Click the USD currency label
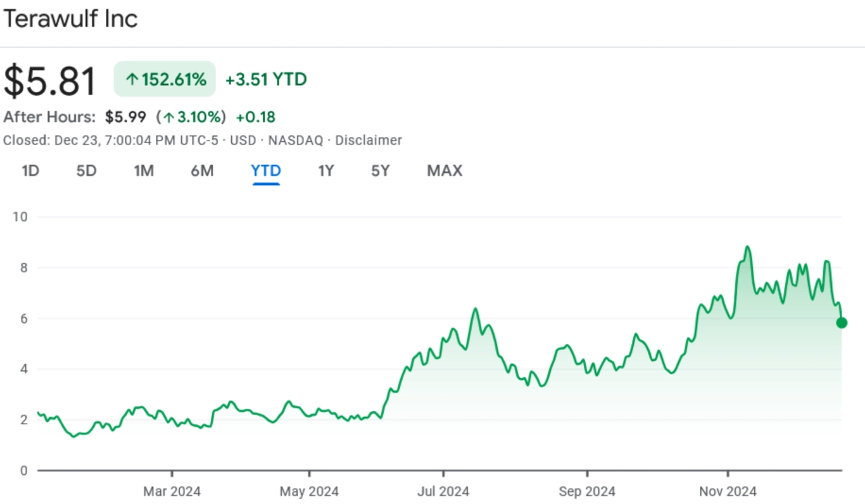This screenshot has width=865, height=504. (243, 141)
